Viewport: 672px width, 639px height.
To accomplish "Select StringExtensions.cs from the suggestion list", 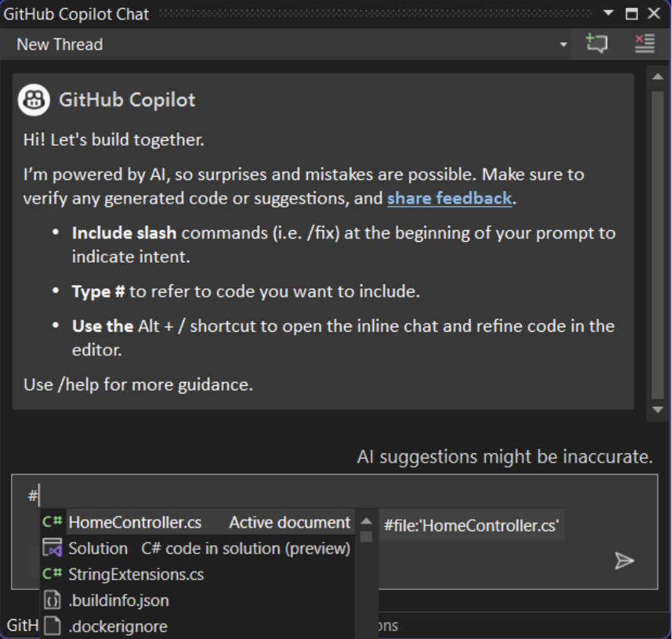I will 136,575.
